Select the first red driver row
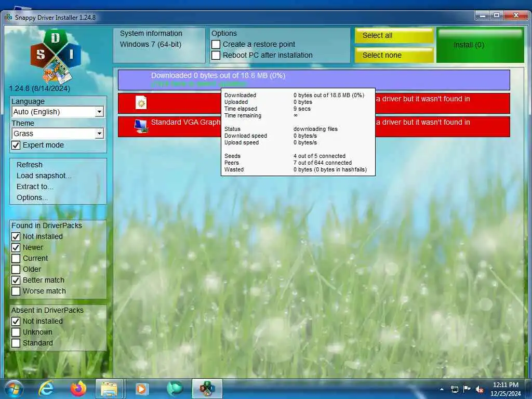 (x=314, y=103)
